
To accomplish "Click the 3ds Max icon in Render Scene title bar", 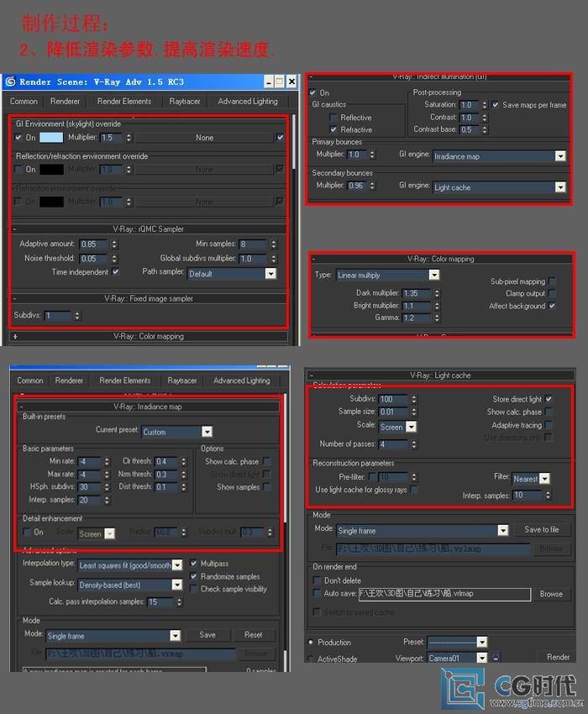I will 9,82.
